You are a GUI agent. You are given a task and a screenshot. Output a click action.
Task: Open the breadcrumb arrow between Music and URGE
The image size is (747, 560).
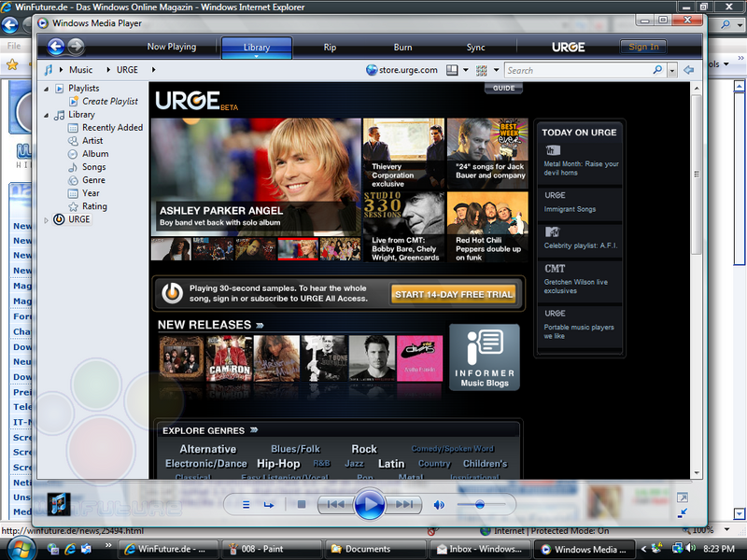tap(108, 70)
